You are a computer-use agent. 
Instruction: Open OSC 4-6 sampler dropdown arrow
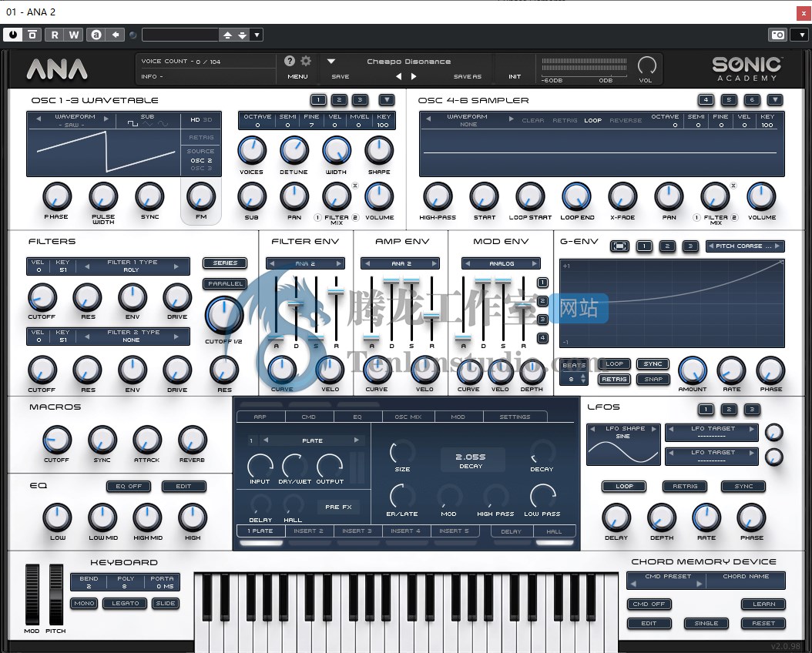point(775,99)
